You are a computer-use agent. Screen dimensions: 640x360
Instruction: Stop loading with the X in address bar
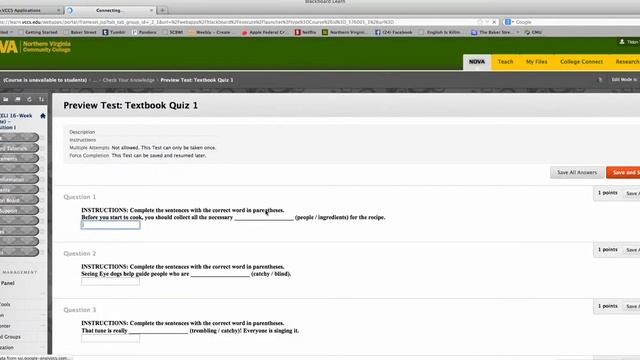(494, 22)
